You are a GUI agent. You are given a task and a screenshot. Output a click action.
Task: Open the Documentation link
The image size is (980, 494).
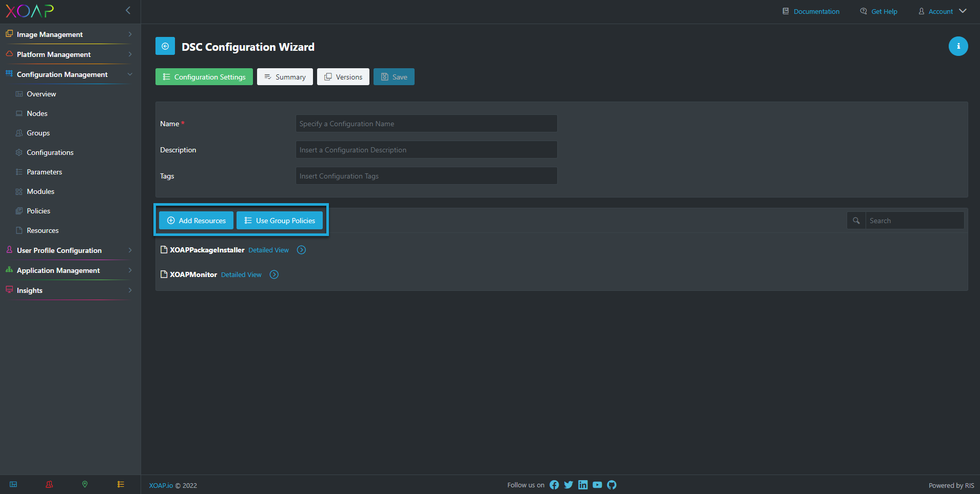click(816, 11)
